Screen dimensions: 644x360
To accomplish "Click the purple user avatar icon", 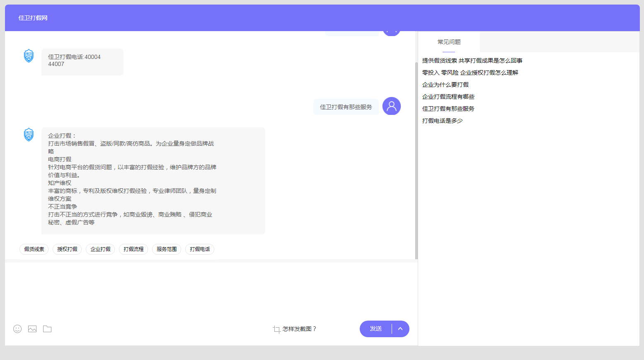I will 391,106.
